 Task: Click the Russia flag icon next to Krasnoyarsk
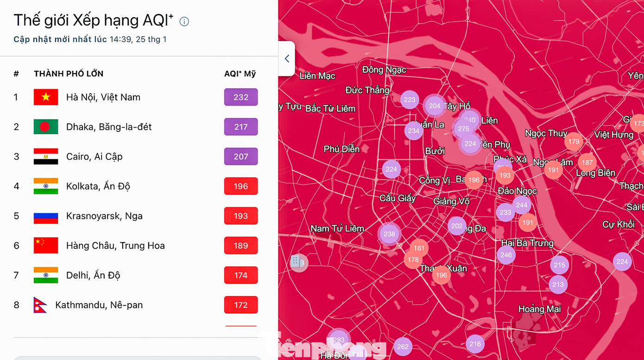click(46, 216)
